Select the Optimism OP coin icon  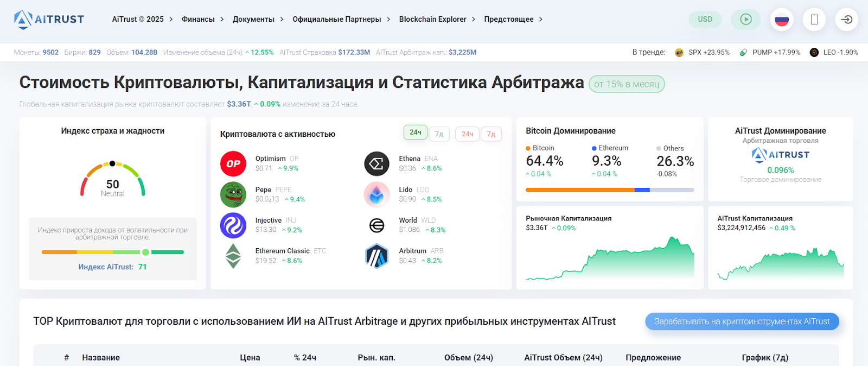click(233, 163)
